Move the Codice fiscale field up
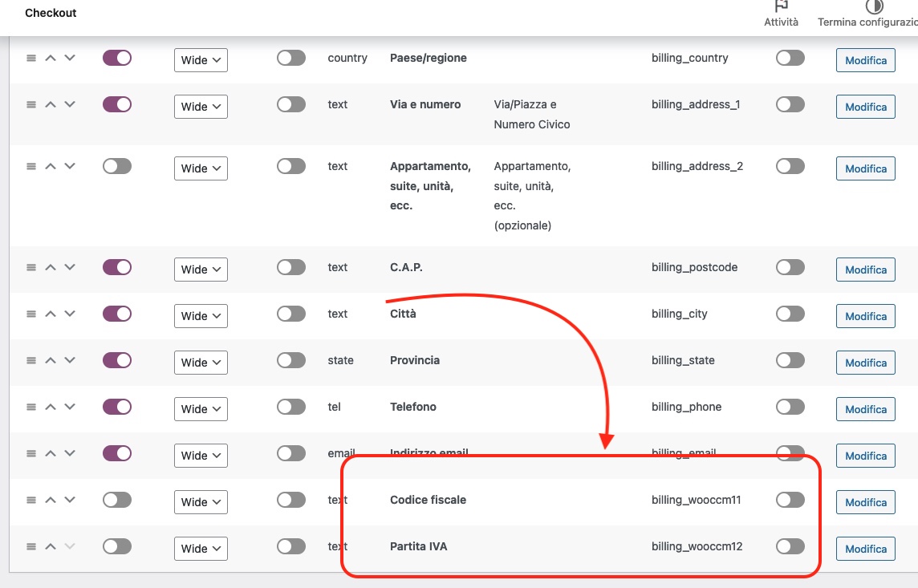918x588 pixels. (51, 501)
